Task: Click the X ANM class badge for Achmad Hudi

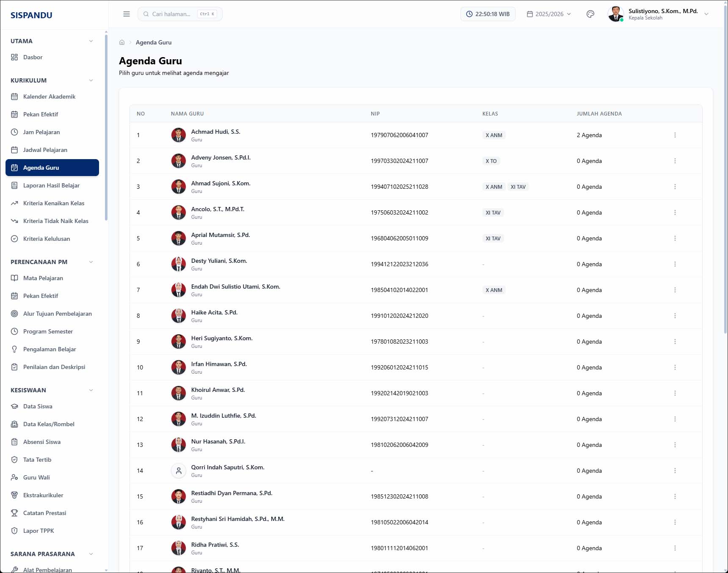Action: point(494,135)
